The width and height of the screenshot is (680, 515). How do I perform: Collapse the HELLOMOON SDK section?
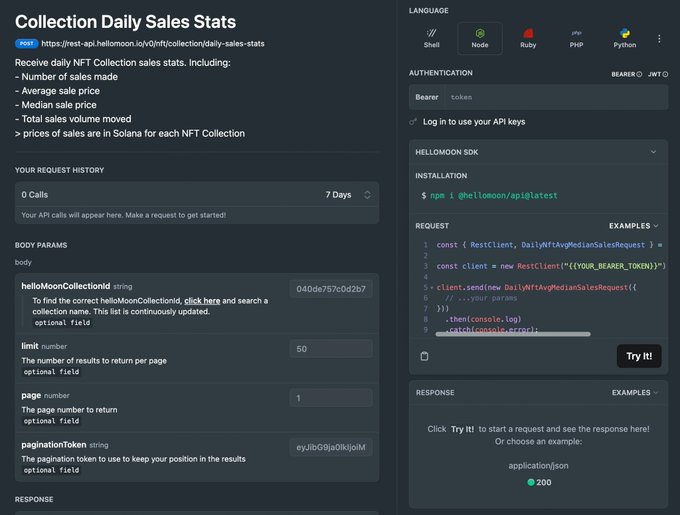[x=653, y=152]
